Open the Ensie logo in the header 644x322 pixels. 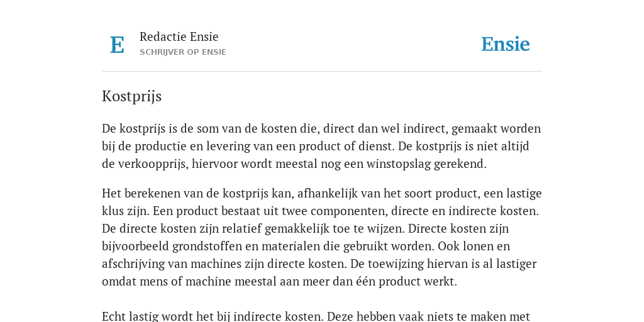pos(506,45)
